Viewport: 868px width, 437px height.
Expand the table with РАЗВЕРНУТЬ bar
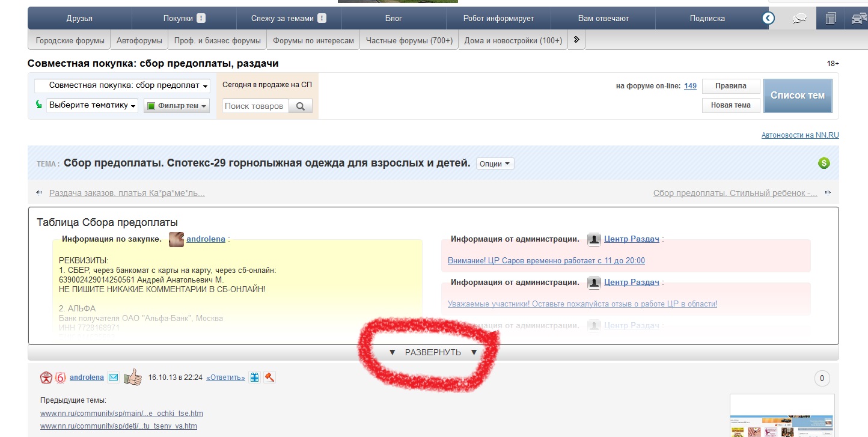[433, 352]
